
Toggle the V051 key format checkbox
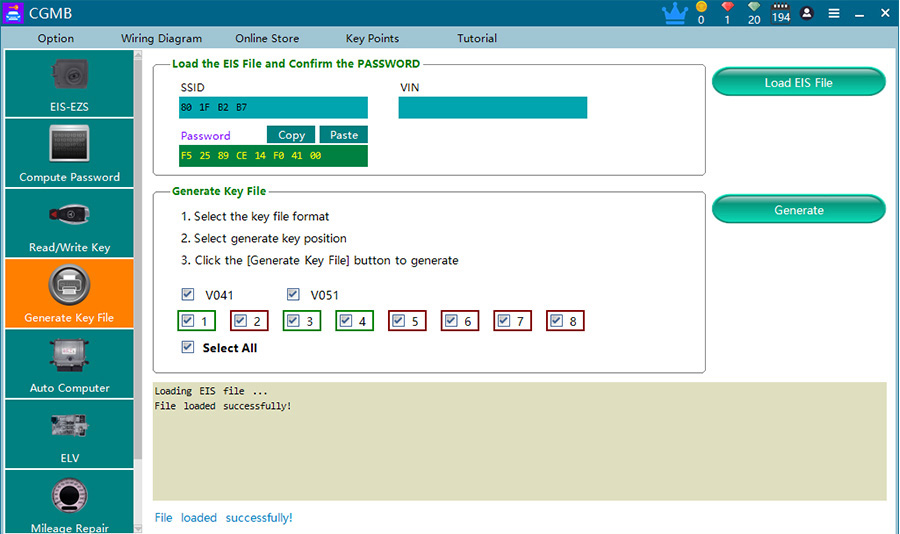pyautogui.click(x=293, y=295)
